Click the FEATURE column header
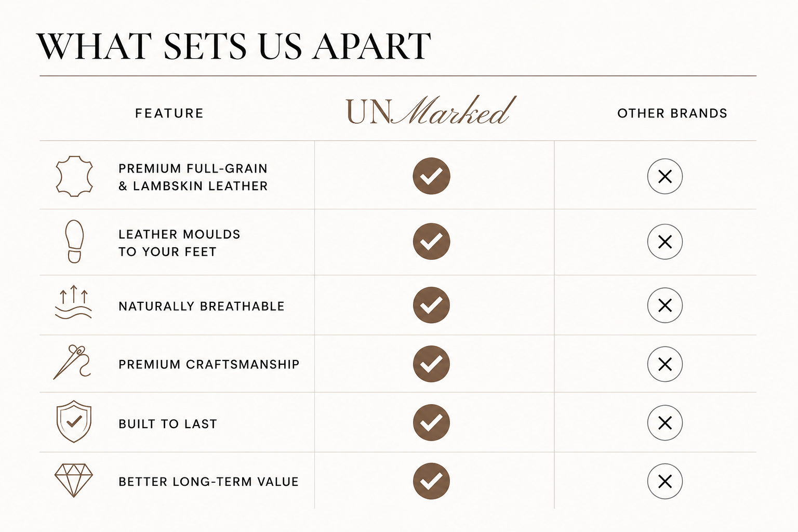Image resolution: width=798 pixels, height=532 pixels. [x=169, y=113]
